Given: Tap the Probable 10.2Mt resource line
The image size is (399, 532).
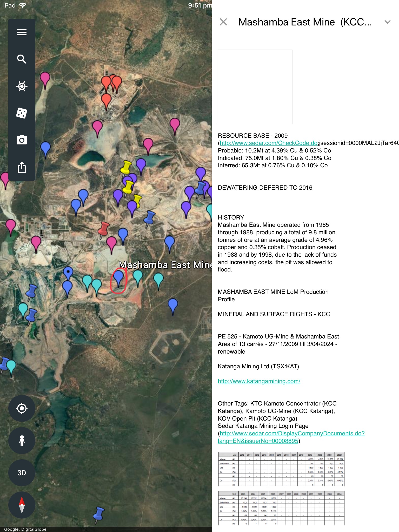Looking at the screenshot, I should [x=274, y=150].
